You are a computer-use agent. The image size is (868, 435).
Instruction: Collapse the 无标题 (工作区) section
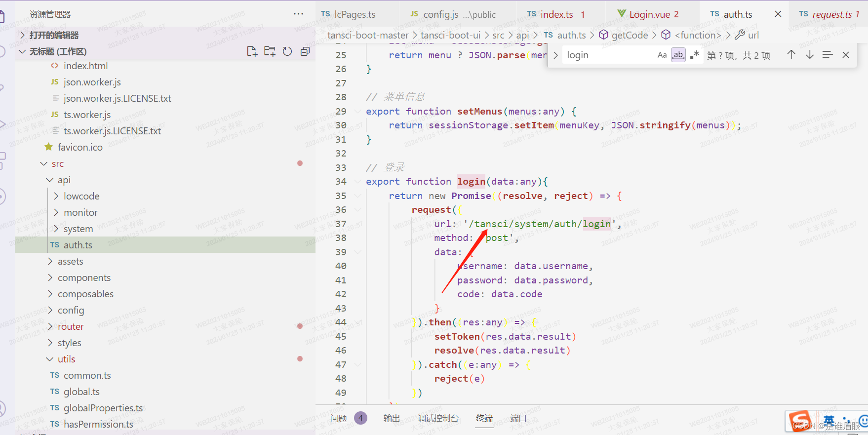click(58, 51)
